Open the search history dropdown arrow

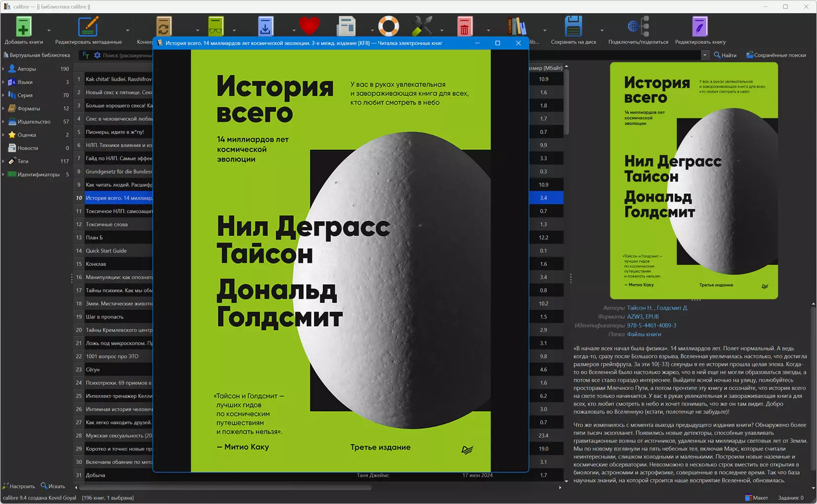coord(705,55)
